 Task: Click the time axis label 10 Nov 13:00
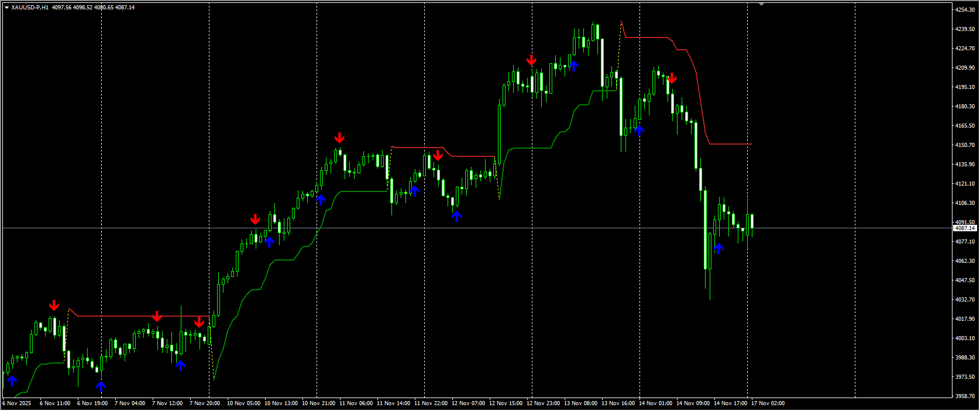[281, 403]
